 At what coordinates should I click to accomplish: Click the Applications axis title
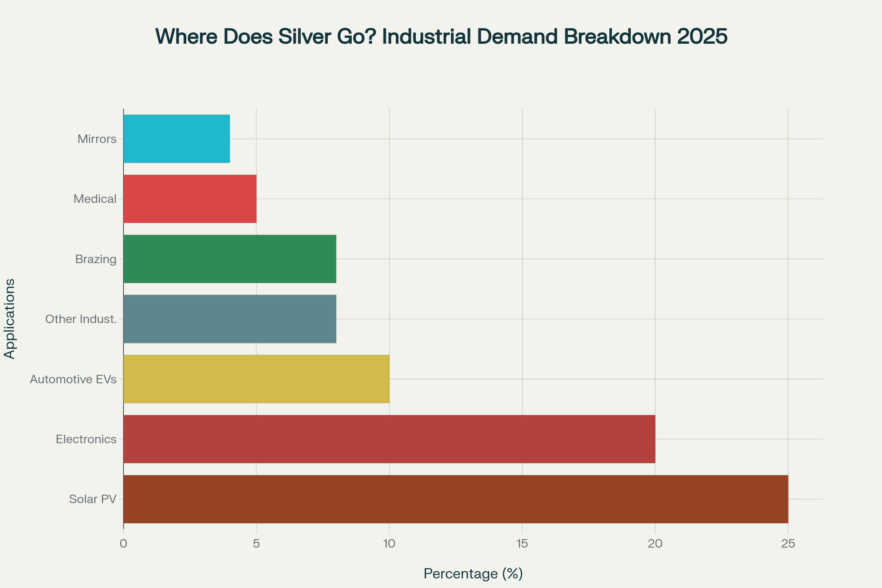pos(10,319)
